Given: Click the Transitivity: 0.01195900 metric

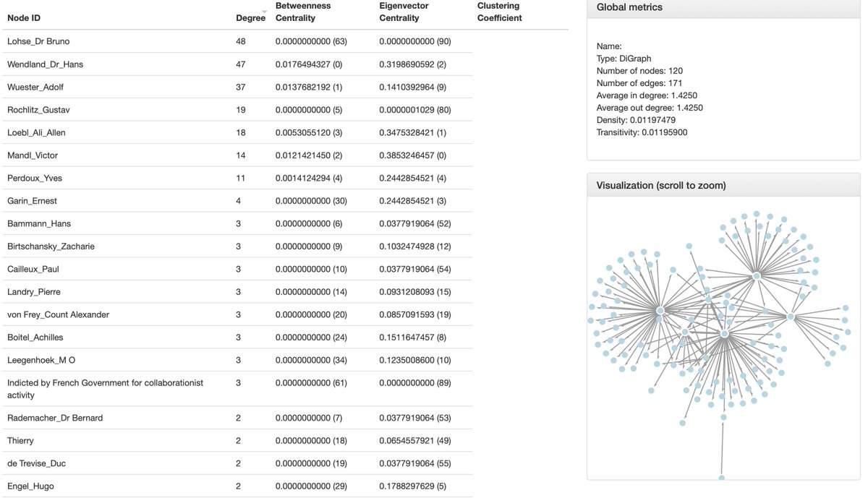Looking at the screenshot, I should click(x=642, y=132).
